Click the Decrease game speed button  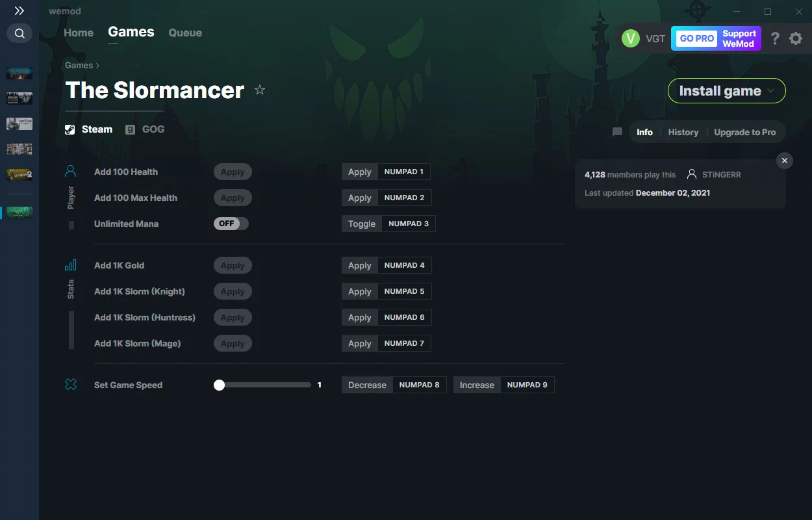(x=367, y=385)
